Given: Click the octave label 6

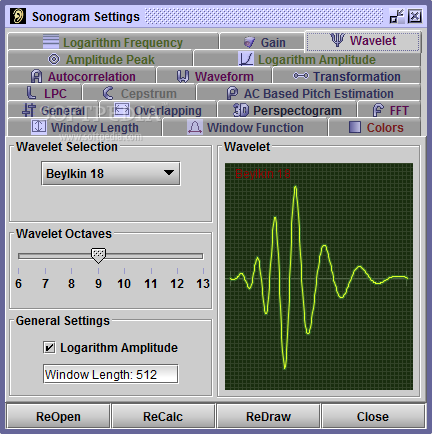Looking at the screenshot, I should coord(18,284).
